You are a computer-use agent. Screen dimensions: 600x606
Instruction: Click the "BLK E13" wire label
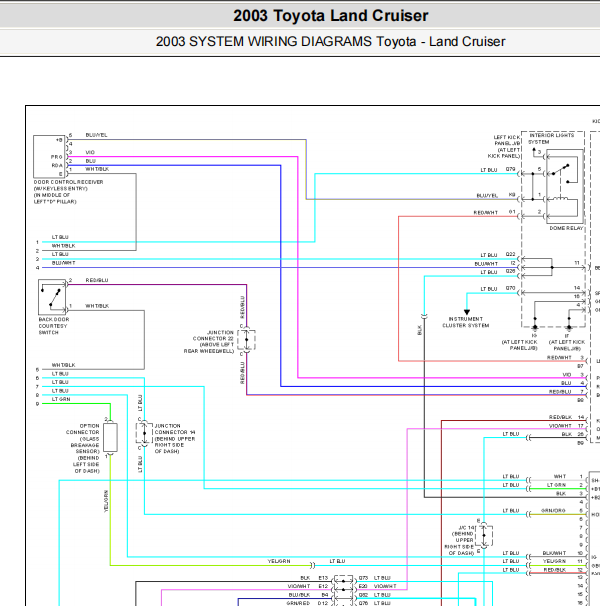pyautogui.click(x=314, y=578)
